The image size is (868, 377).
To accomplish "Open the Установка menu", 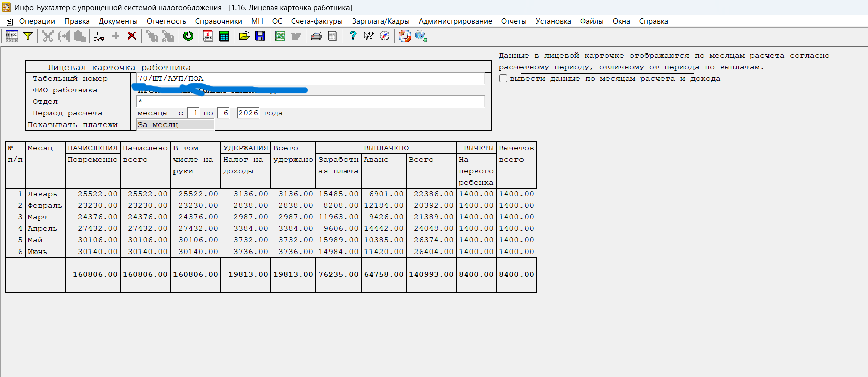I will point(553,21).
